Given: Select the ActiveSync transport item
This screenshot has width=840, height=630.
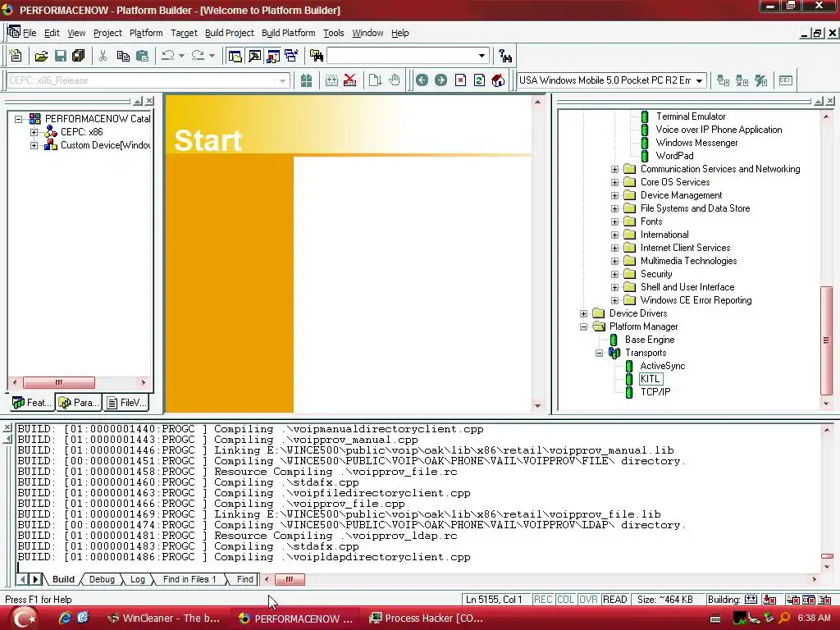Looking at the screenshot, I should point(663,366).
